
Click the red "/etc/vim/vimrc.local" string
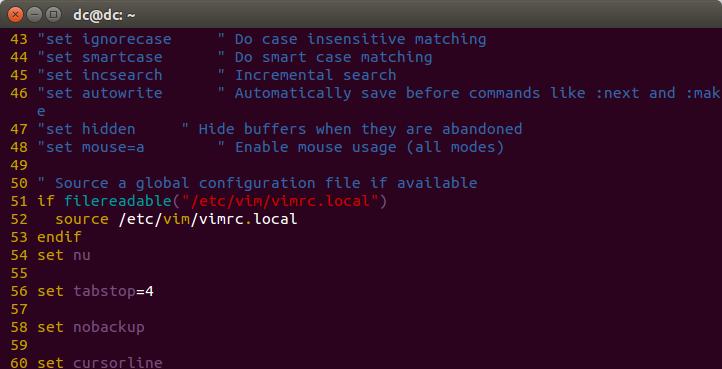pos(280,201)
